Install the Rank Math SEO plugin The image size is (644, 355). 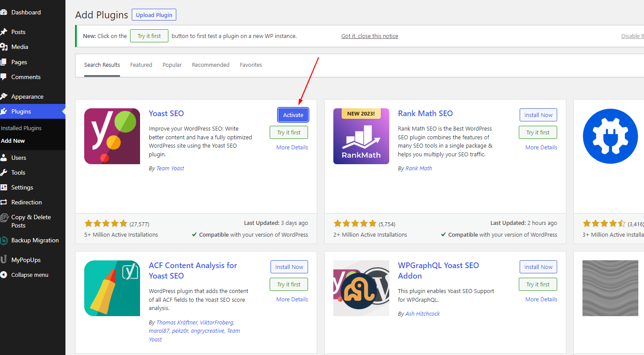(538, 115)
